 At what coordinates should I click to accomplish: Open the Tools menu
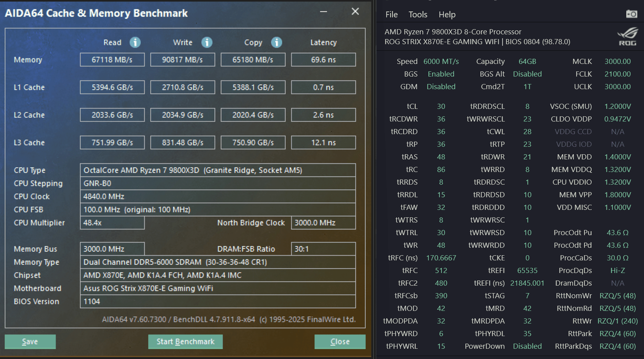tap(418, 15)
